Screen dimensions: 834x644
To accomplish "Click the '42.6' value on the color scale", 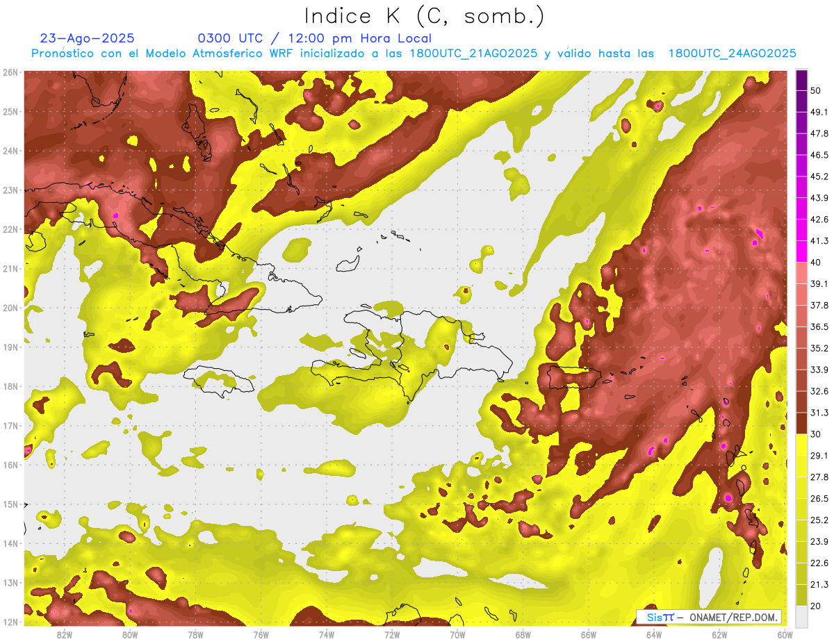I will [819, 220].
